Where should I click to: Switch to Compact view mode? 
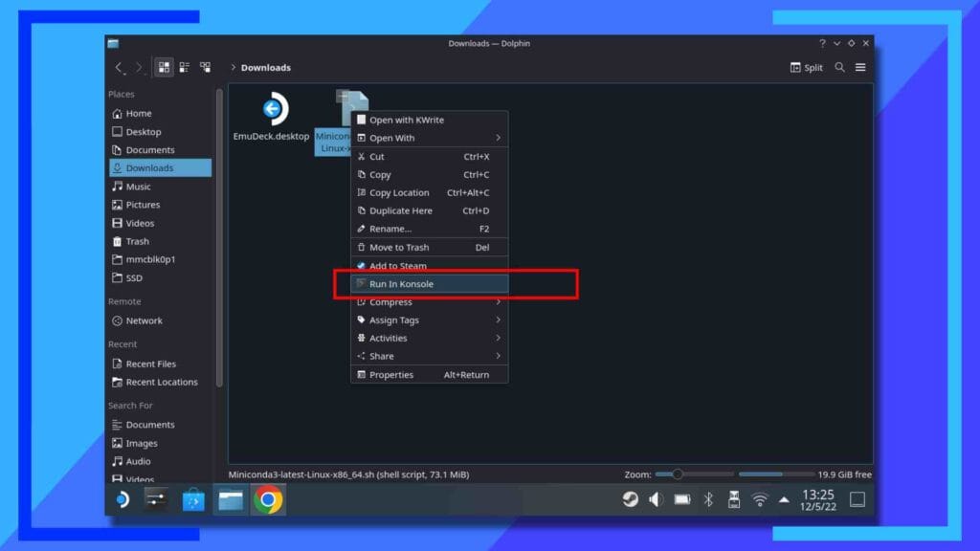(185, 68)
